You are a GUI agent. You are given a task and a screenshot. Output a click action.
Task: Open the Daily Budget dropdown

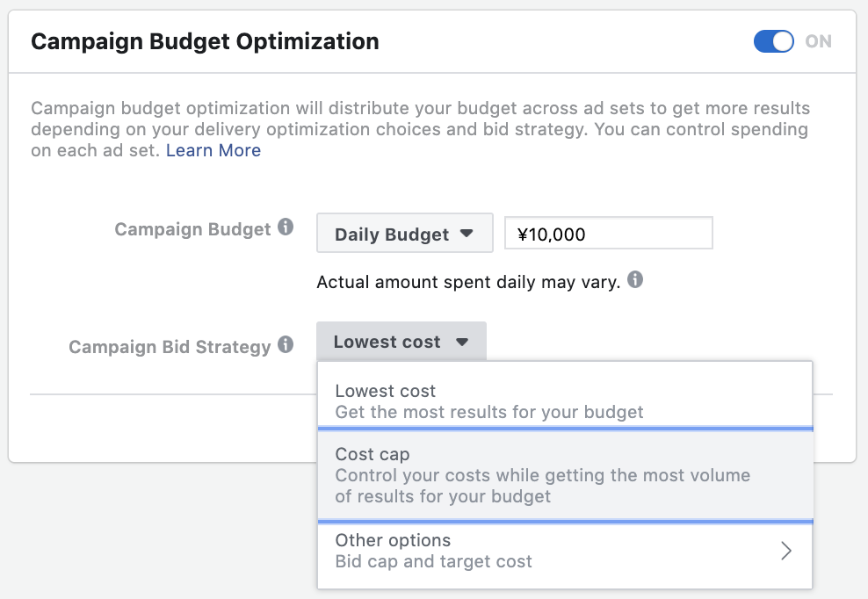pyautogui.click(x=405, y=233)
